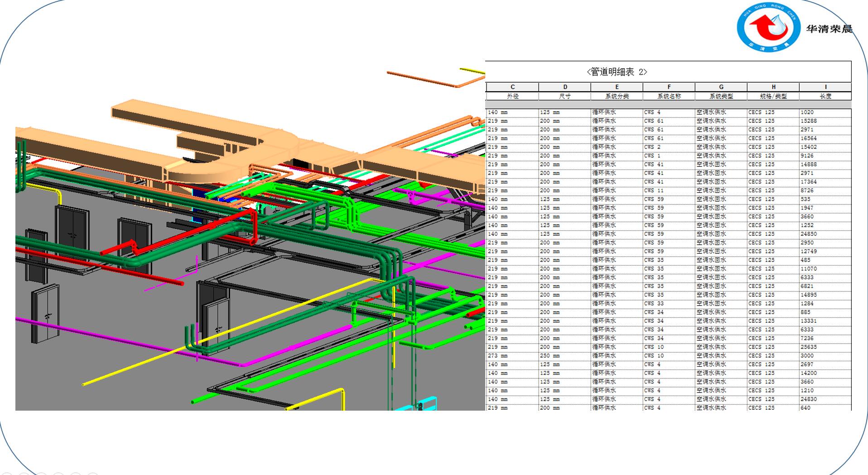This screenshot has width=868, height=475.
Task: Select the length cell 25635
Action: [x=825, y=347]
